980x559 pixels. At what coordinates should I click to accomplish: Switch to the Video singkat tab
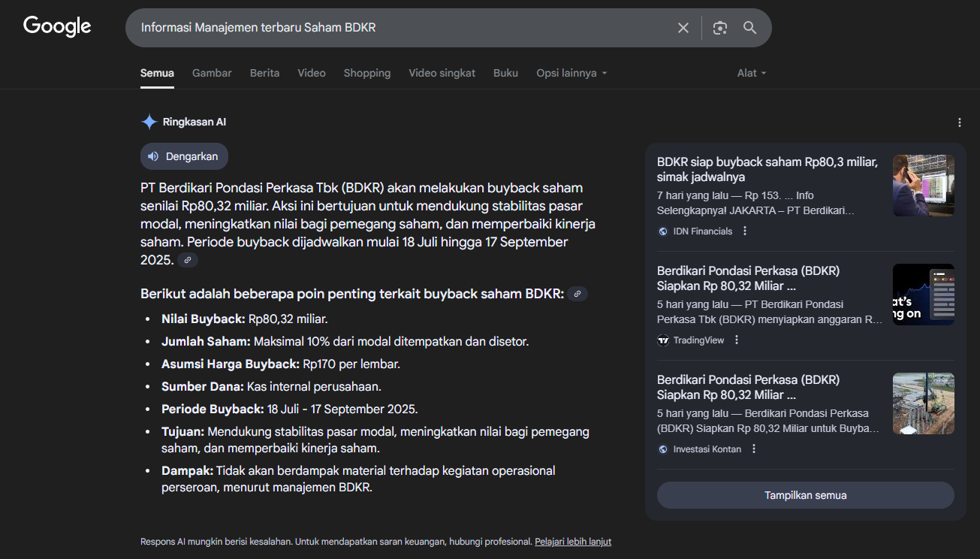pos(442,73)
